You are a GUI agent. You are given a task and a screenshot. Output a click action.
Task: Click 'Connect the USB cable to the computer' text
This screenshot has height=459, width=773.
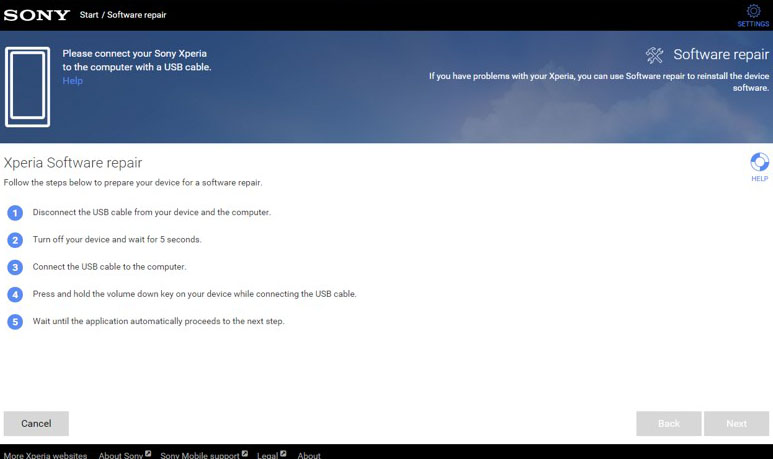pyautogui.click(x=109, y=266)
